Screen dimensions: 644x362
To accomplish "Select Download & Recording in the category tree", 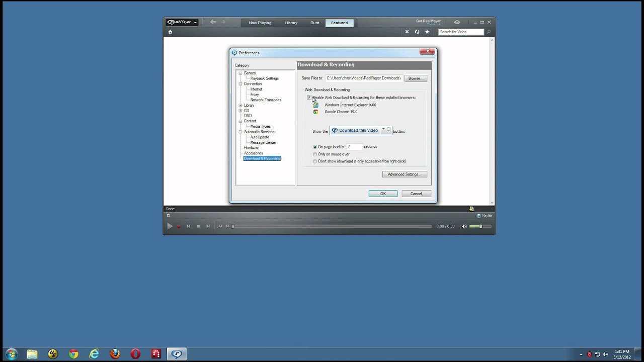I will (262, 158).
